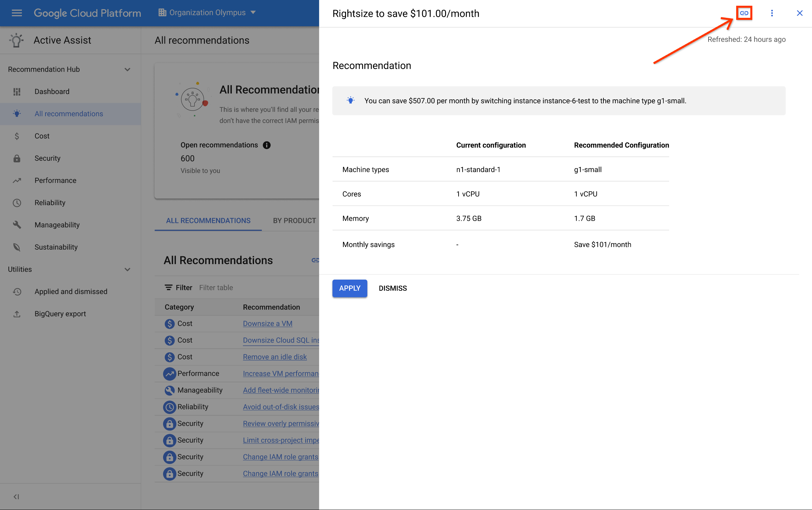
Task: Click the ALL RECOMMENDATIONS tab
Action: [208, 220]
